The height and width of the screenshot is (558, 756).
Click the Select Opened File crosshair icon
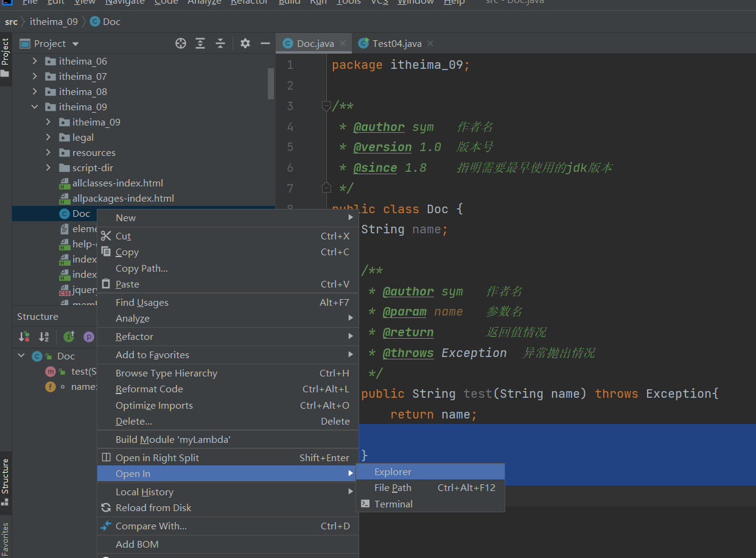click(181, 43)
